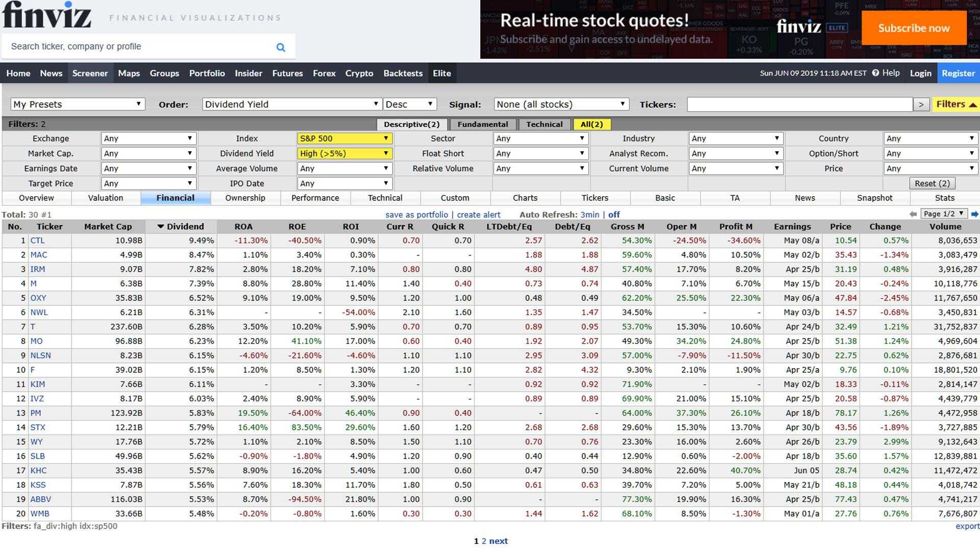Click Subscribe now orange button
Screen dimensions: 980x552
[914, 28]
